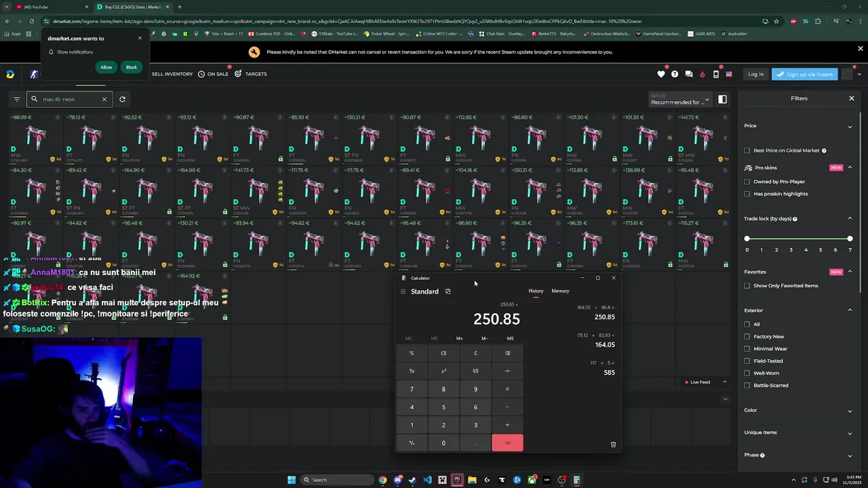Dismiss the notification prompt close X
The width and height of the screenshot is (868, 488).
[140, 38]
